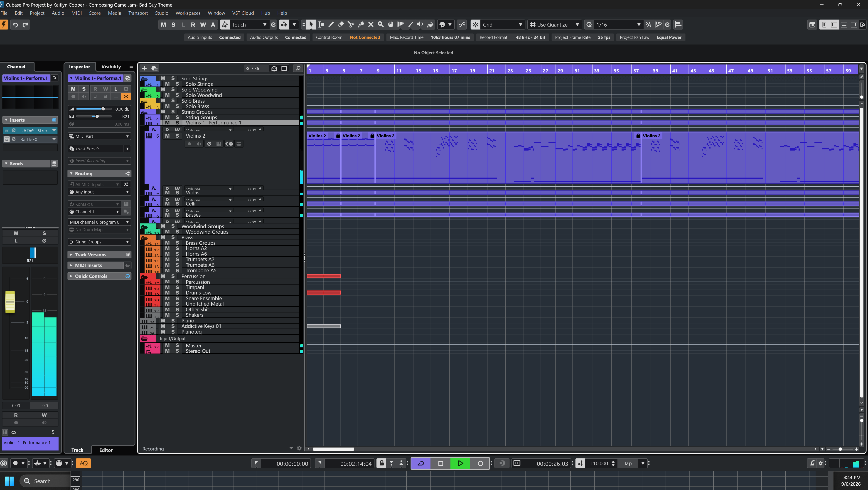Mute the Violins 2 track

(x=167, y=136)
